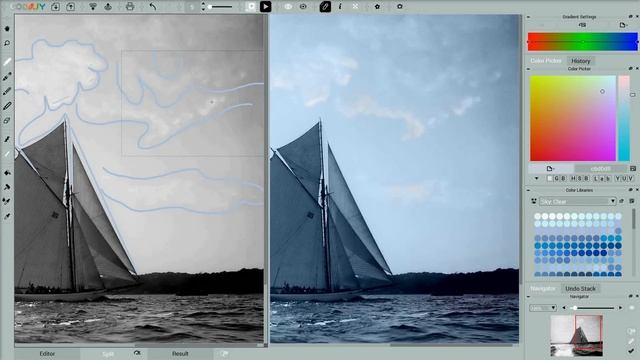
Task: Select the HSB color model button
Action: [580, 179]
